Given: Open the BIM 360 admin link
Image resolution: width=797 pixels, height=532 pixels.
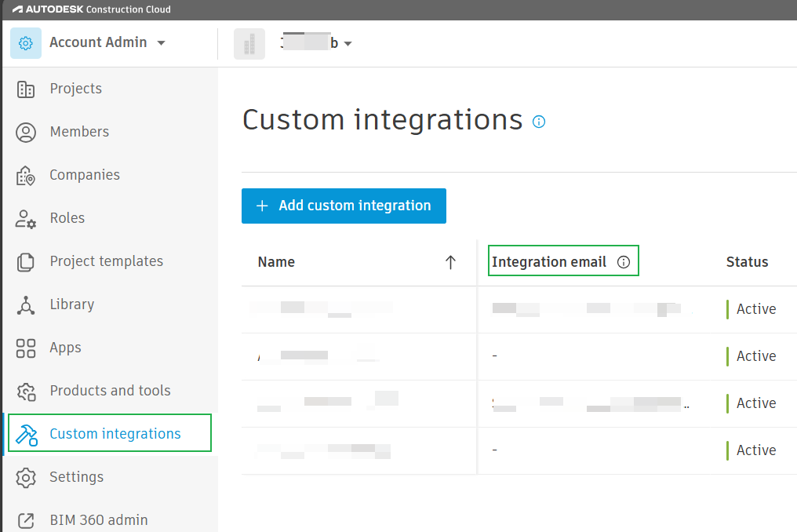Looking at the screenshot, I should coord(98,520).
